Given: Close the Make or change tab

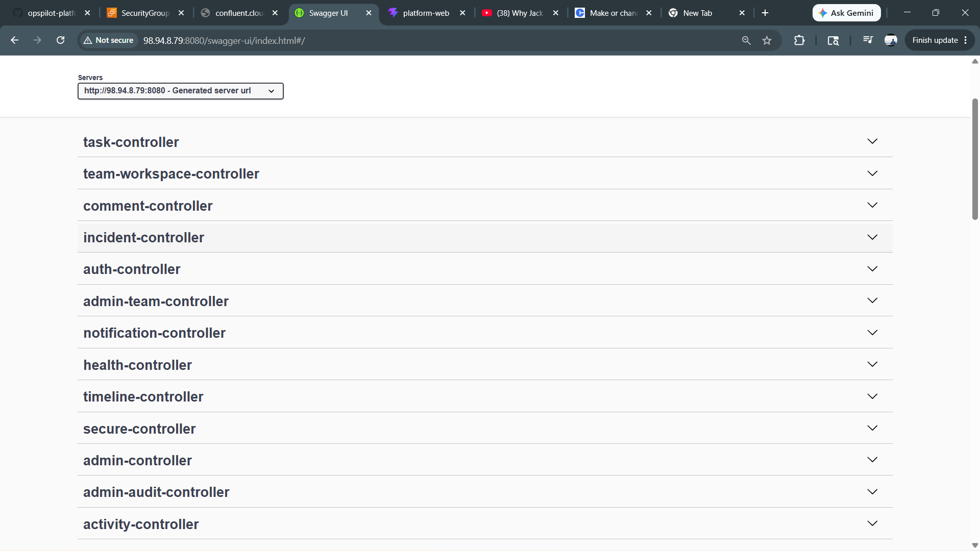Looking at the screenshot, I should pos(649,13).
